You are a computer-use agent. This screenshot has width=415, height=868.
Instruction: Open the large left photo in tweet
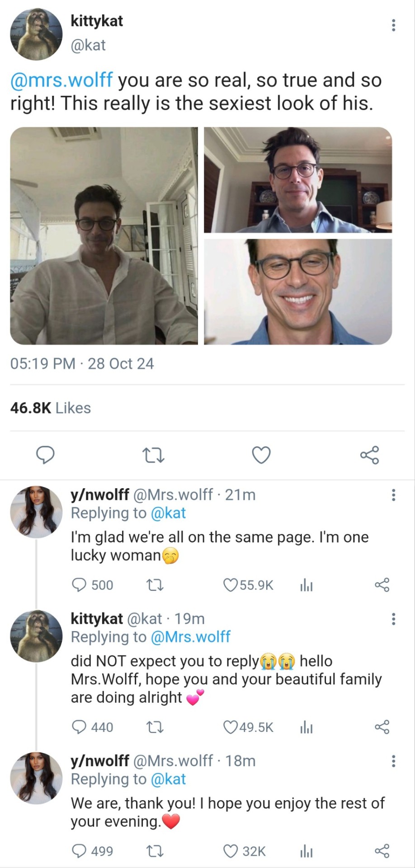[104, 236]
